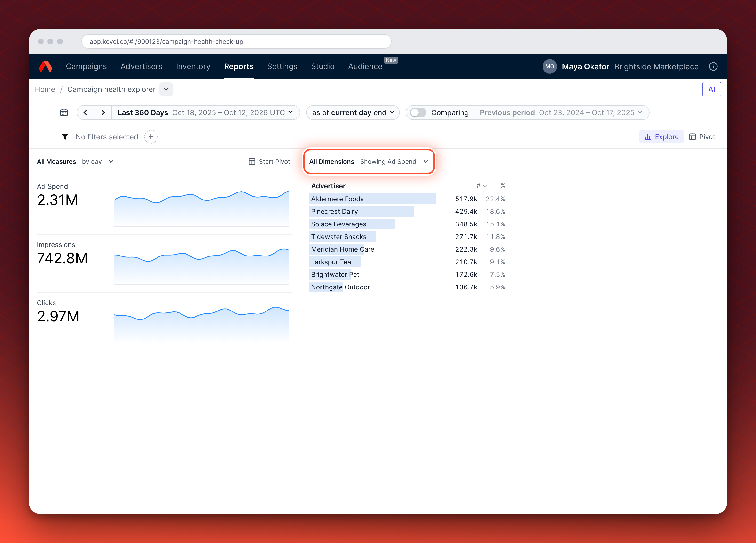Open the Settings nav tab

[282, 67]
